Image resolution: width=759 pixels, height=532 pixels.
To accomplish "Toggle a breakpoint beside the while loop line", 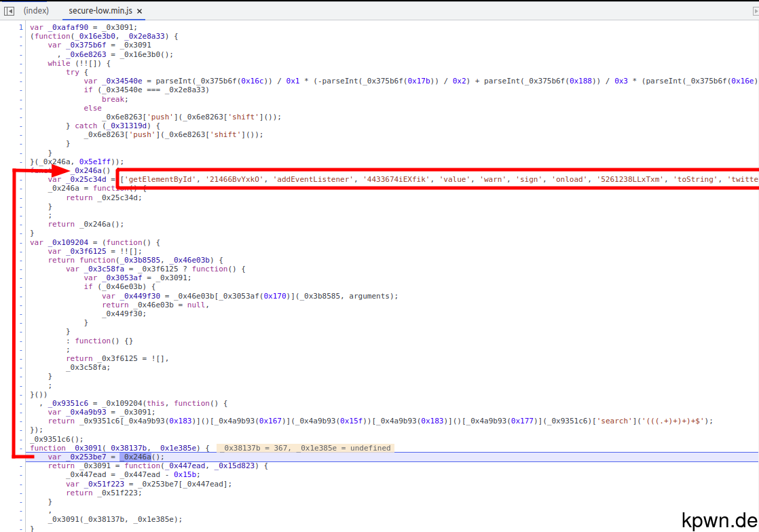I will pyautogui.click(x=20, y=62).
